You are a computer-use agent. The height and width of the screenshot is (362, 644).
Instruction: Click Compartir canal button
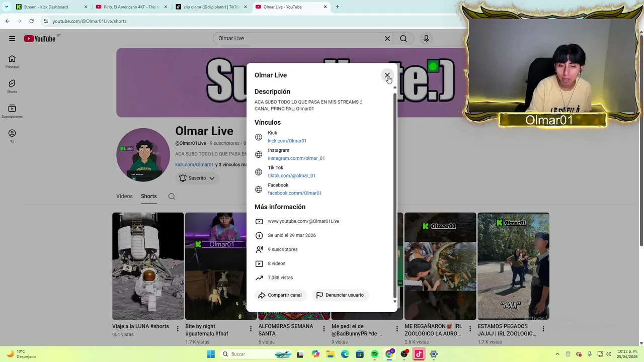(280, 295)
